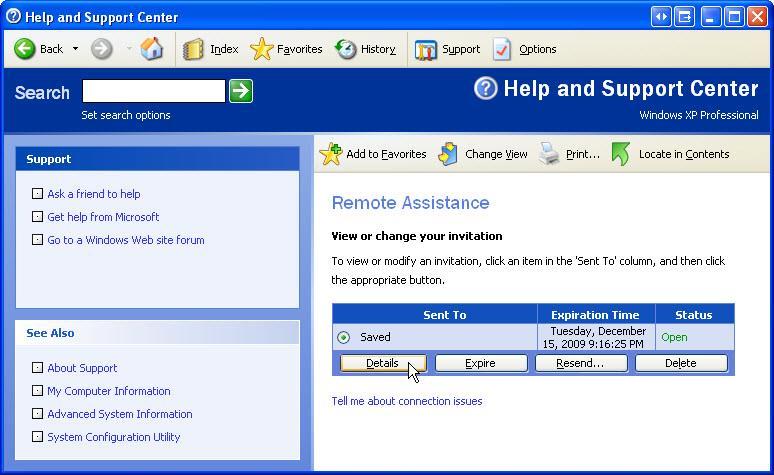This screenshot has height=475, width=774.
Task: Go to the Home page icon
Action: coord(152,49)
